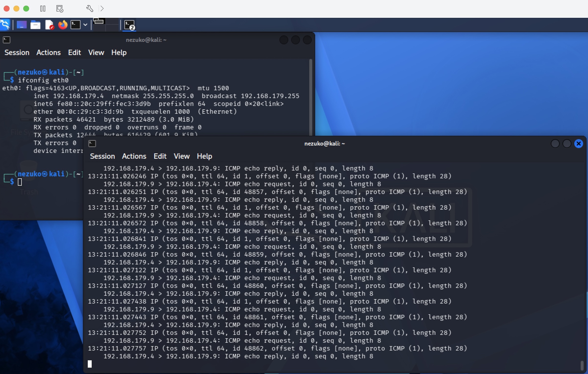This screenshot has width=588, height=374.
Task: Open the Kali dragon applications menu
Action: 5,24
